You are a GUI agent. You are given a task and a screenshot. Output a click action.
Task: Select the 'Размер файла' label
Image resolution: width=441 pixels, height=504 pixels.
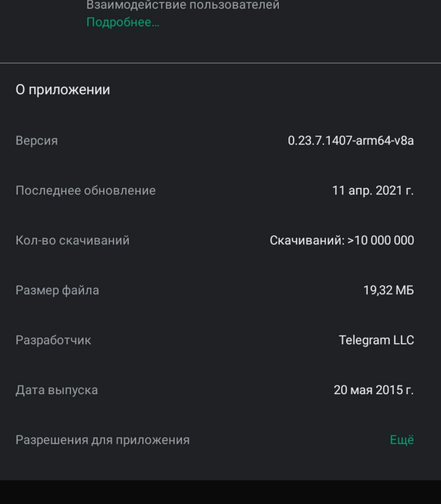(x=57, y=290)
